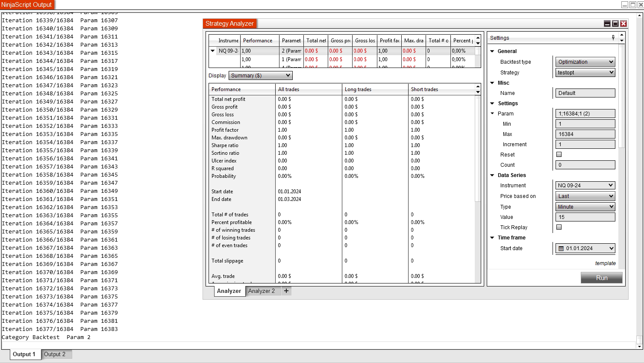This screenshot has height=363, width=644.
Task: Sort results by Profit factor column
Action: (x=389, y=41)
